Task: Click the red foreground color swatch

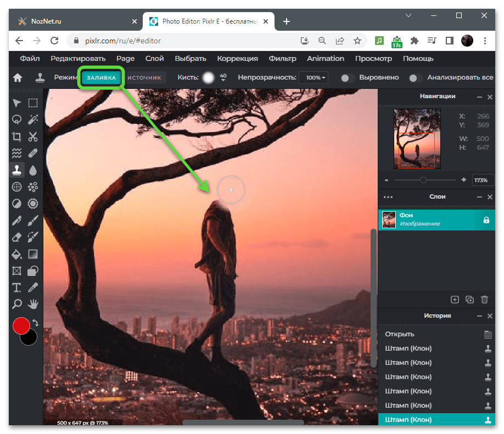Action: [21, 326]
